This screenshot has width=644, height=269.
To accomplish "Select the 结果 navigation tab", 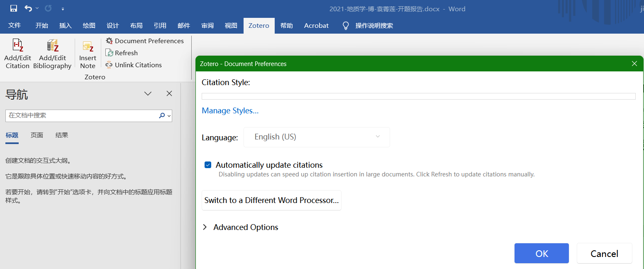I will click(x=62, y=135).
